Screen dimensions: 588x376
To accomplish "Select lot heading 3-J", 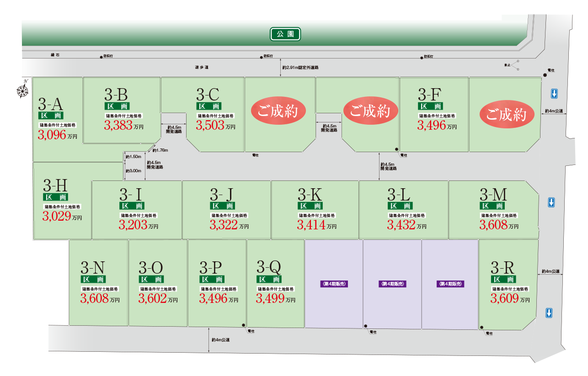I will point(222,194).
